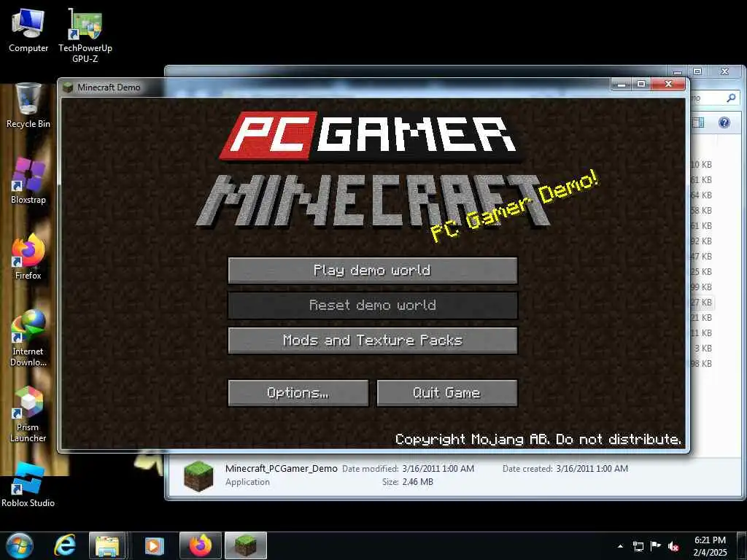Launch Internet Explorer from the taskbar
Image resolution: width=747 pixels, height=560 pixels.
coord(65,545)
